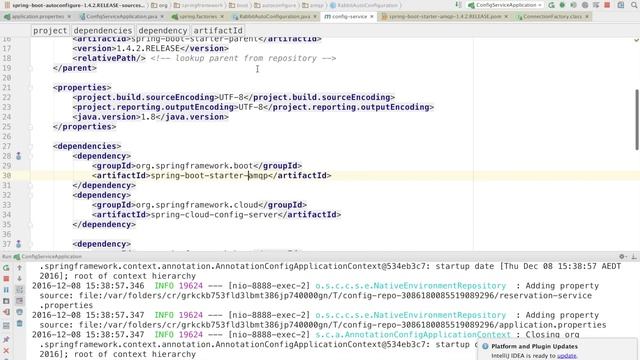This screenshot has height=360, width=640.
Task: Collapse the dependency fold on line 31
Action: pyautogui.click(x=30, y=185)
